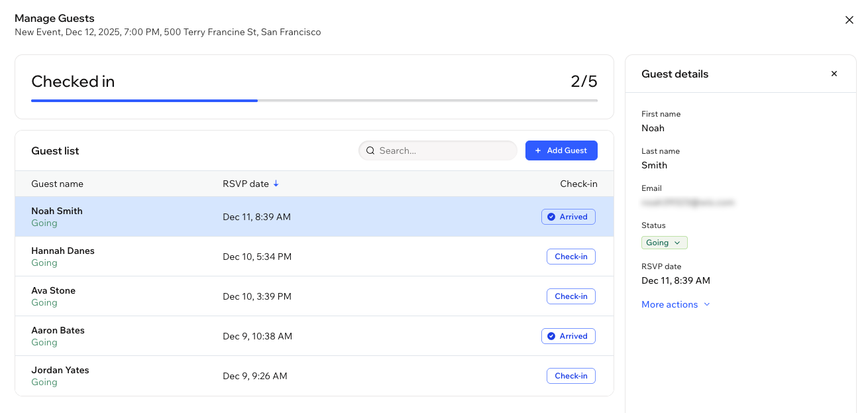Click the checkmark icon on Noah Smith's Arrived badge
This screenshot has height=413, width=868.
(551, 216)
